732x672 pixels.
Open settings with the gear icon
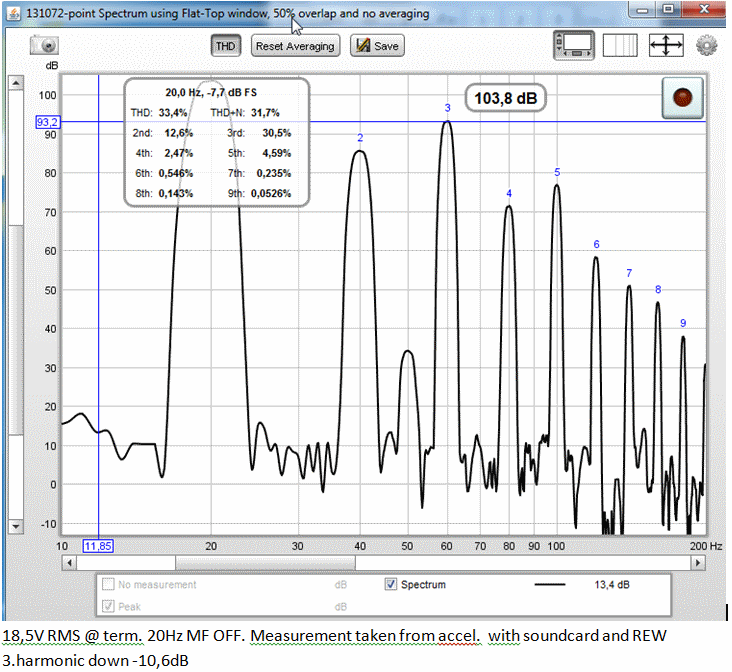pyautogui.click(x=706, y=46)
